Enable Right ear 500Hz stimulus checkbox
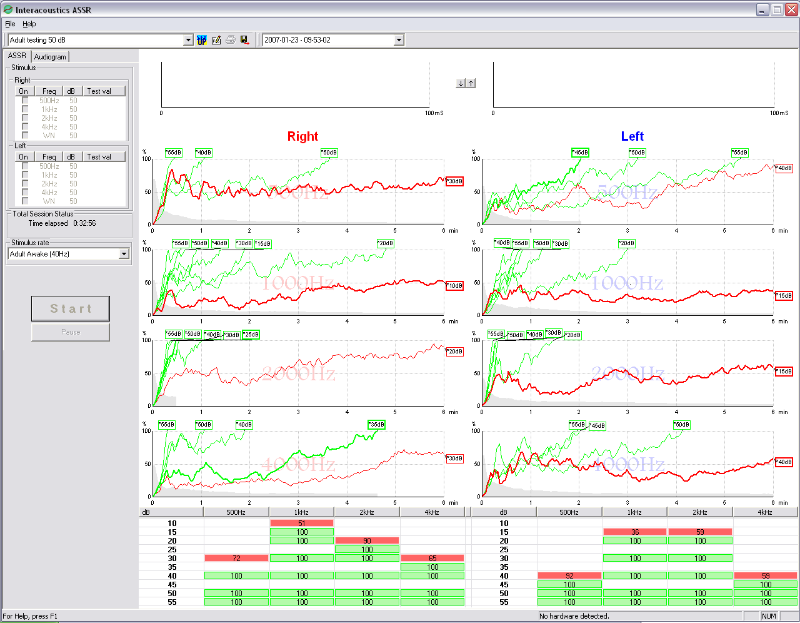This screenshot has width=800, height=623. tap(25, 100)
